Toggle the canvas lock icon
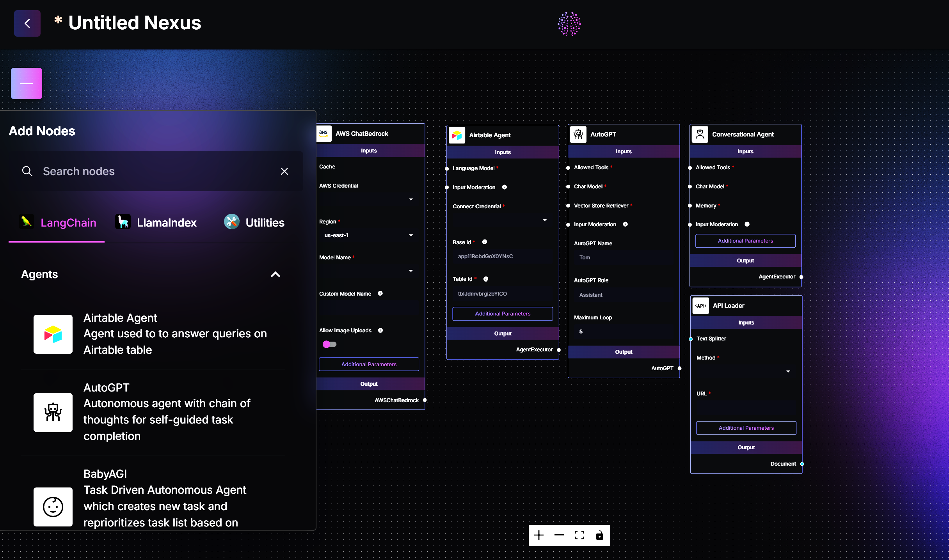The image size is (949, 560). [599, 535]
